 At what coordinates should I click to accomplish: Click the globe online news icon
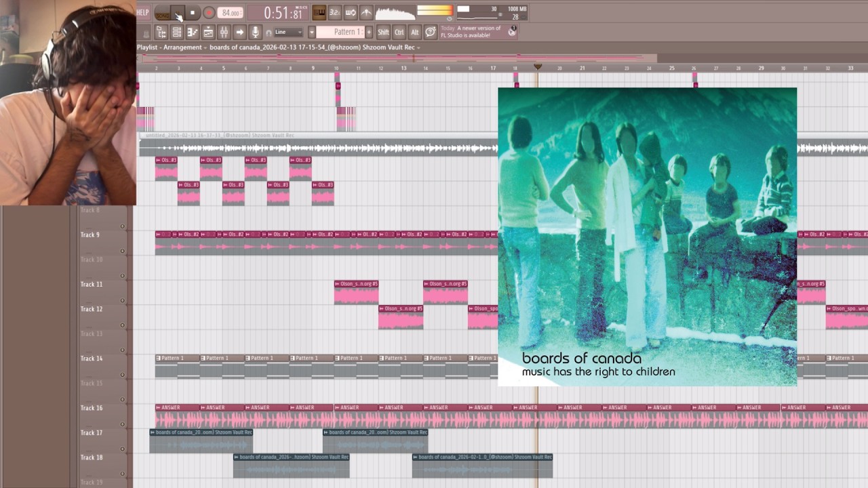tap(512, 30)
